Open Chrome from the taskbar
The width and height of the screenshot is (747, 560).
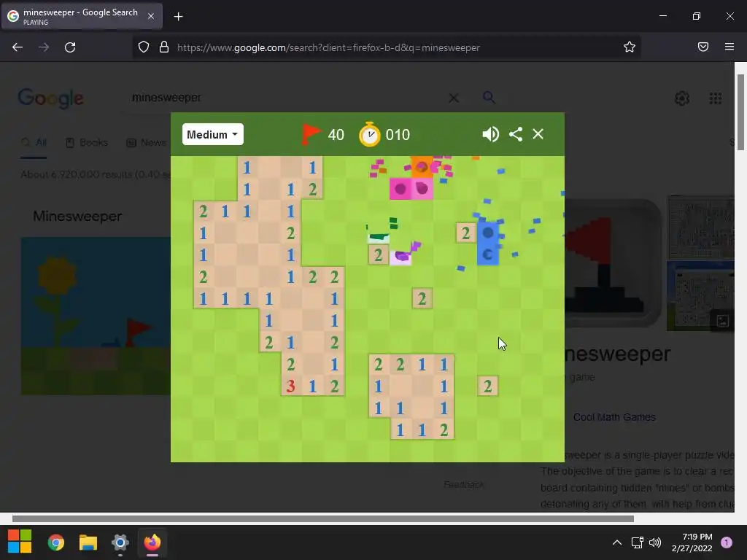(56, 542)
